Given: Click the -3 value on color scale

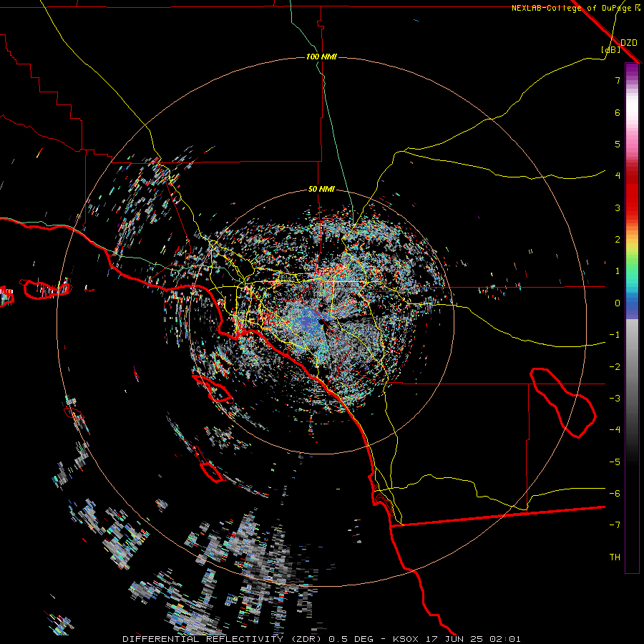Looking at the screenshot, I should point(615,399).
